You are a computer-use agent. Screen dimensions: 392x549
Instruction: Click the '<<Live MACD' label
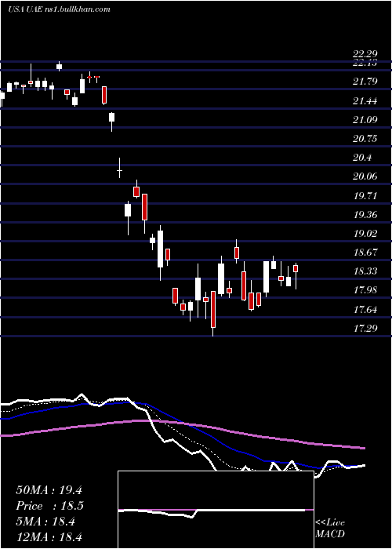coord(330,528)
